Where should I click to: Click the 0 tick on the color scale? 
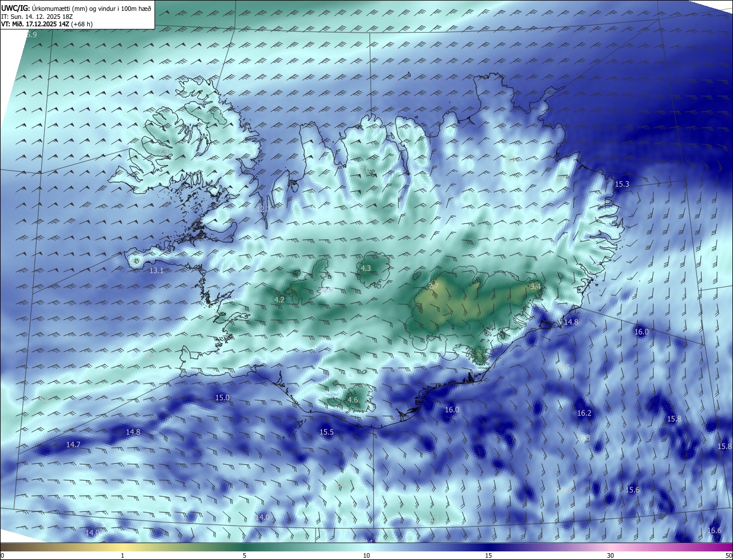coord(2,555)
